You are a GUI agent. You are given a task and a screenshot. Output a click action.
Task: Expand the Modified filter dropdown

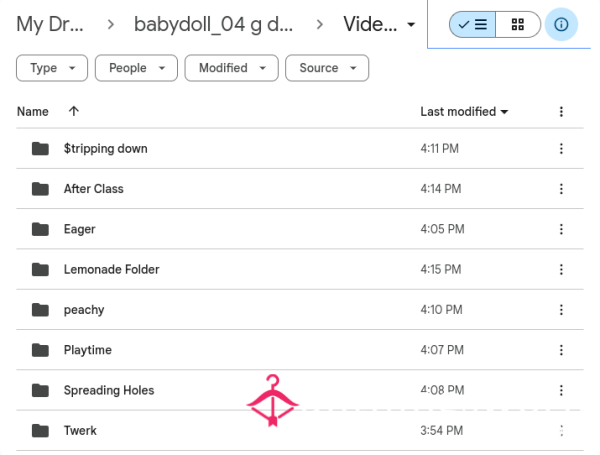coord(232,68)
